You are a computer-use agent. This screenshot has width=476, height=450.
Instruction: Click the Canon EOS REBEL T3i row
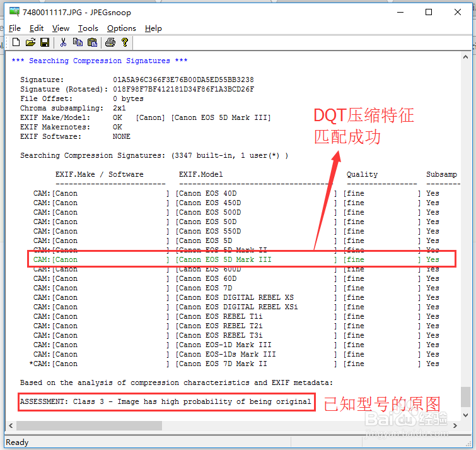[236, 335]
